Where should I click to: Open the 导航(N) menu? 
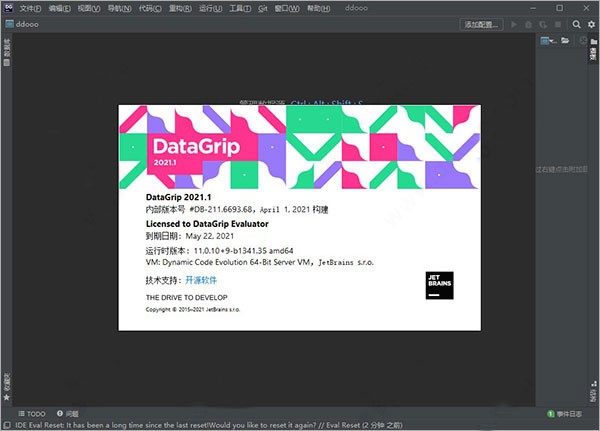coord(119,8)
